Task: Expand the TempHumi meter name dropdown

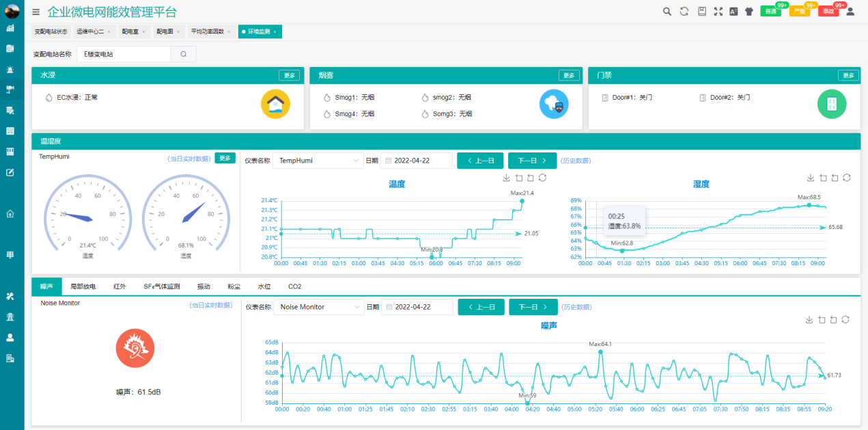Action: (x=318, y=161)
